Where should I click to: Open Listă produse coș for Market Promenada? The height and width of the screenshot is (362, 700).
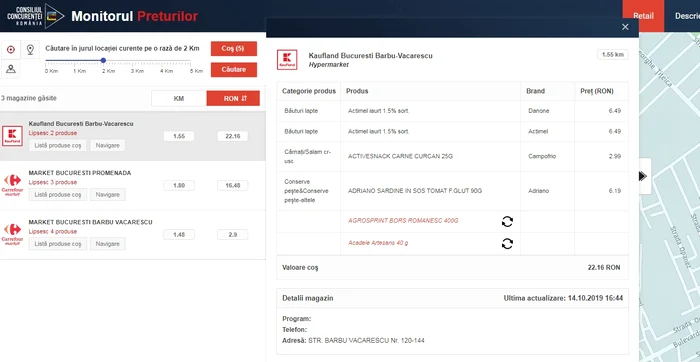coord(58,195)
